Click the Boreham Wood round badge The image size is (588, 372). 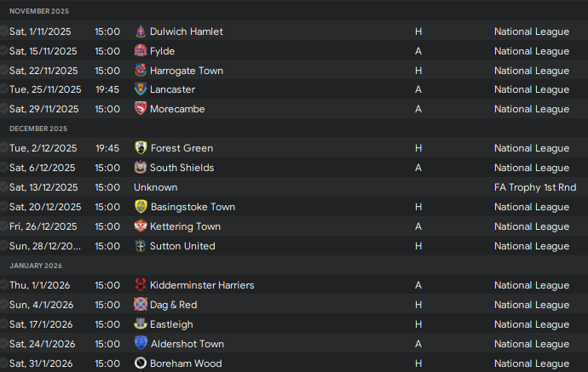pyautogui.click(x=141, y=363)
